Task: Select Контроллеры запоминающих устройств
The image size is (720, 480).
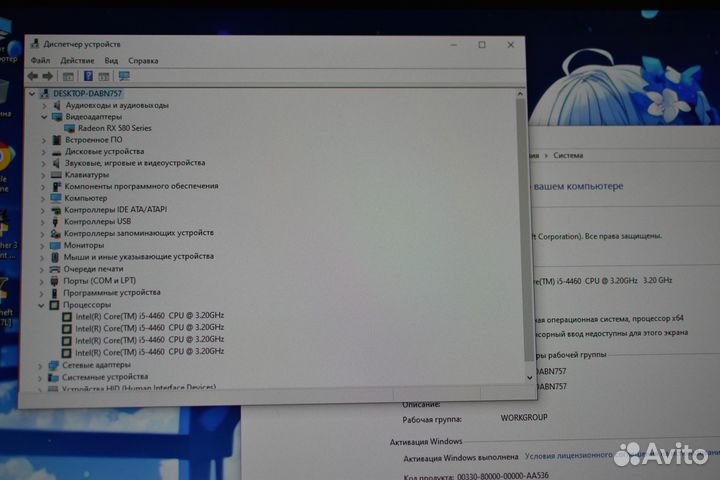Action: (x=139, y=233)
